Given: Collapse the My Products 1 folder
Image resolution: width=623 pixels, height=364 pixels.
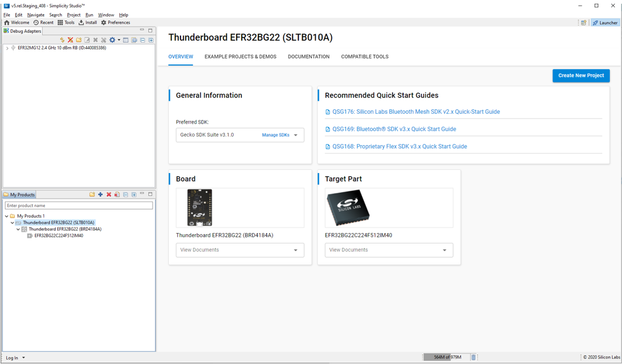Looking at the screenshot, I should (7, 216).
